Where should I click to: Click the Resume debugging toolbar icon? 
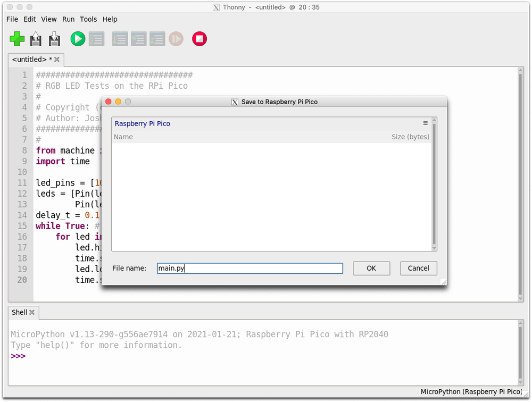click(176, 39)
